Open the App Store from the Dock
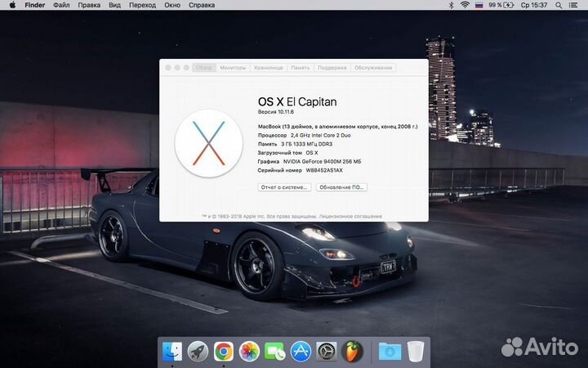The height and width of the screenshot is (368, 588). 301,352
